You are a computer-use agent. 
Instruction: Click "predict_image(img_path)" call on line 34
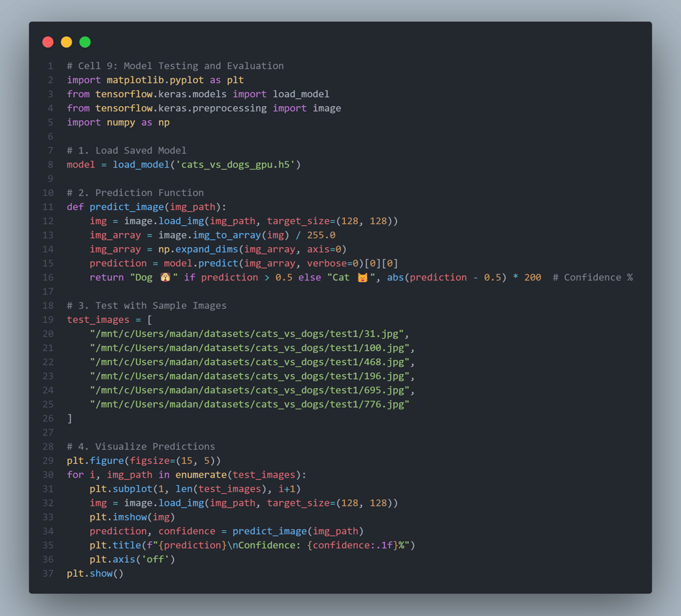298,532
